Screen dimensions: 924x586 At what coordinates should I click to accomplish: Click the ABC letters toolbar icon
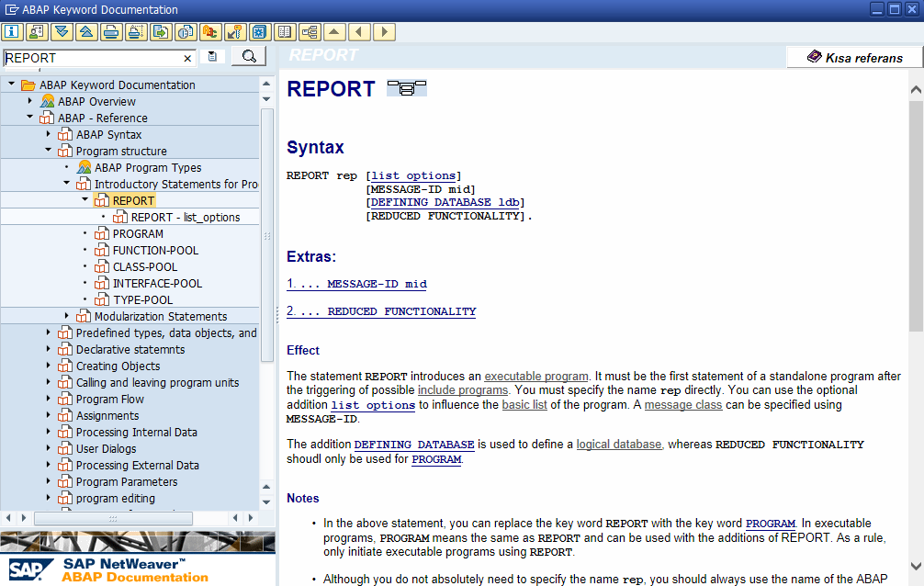coord(209,32)
